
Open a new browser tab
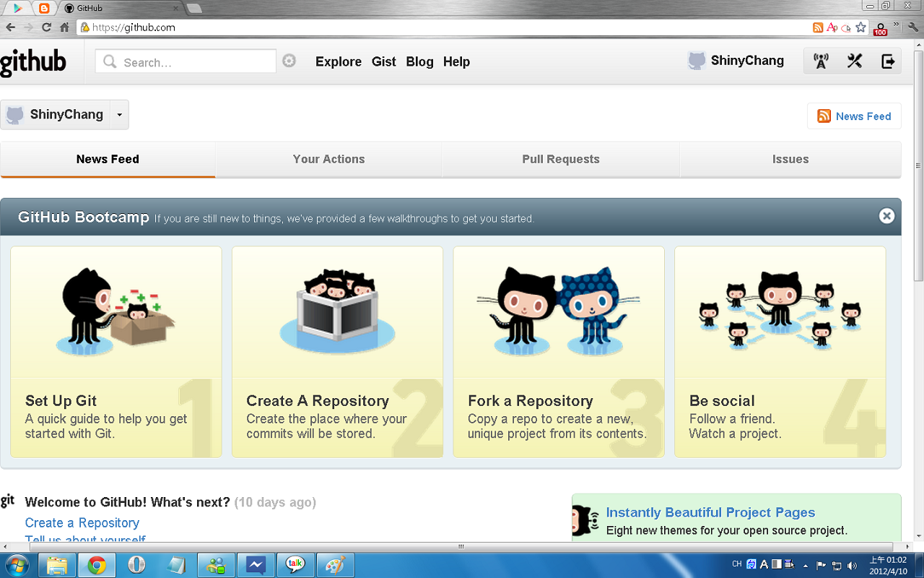(194, 9)
